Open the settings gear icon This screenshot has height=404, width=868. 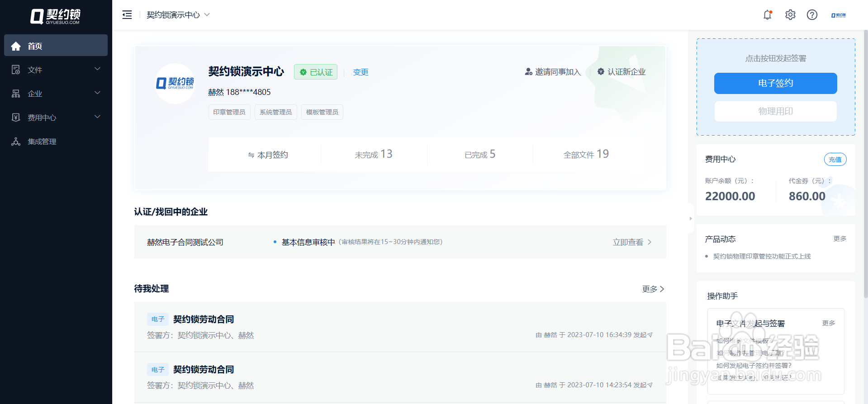[790, 15]
